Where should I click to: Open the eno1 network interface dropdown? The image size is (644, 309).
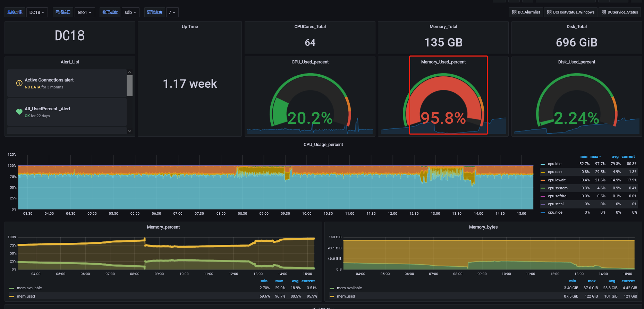pos(84,12)
